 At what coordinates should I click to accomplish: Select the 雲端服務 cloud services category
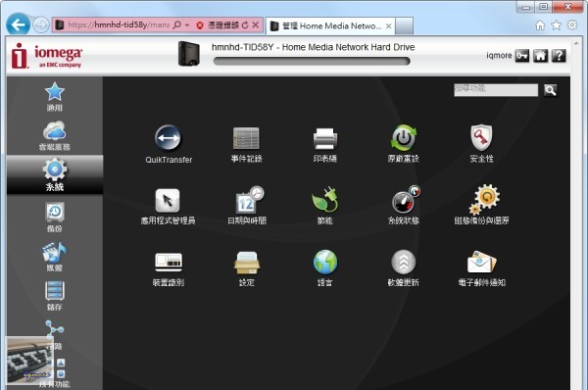coord(55,136)
